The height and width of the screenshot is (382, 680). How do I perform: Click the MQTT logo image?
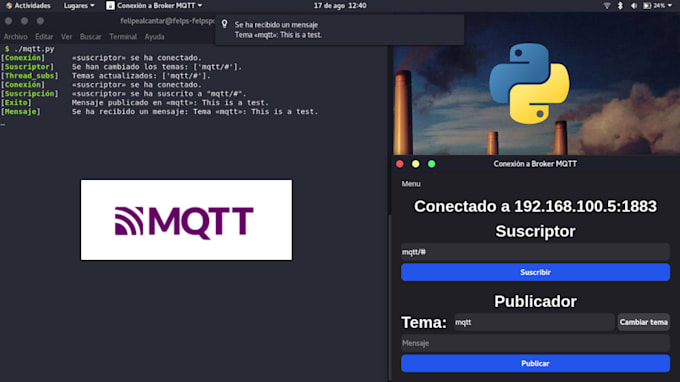click(186, 220)
